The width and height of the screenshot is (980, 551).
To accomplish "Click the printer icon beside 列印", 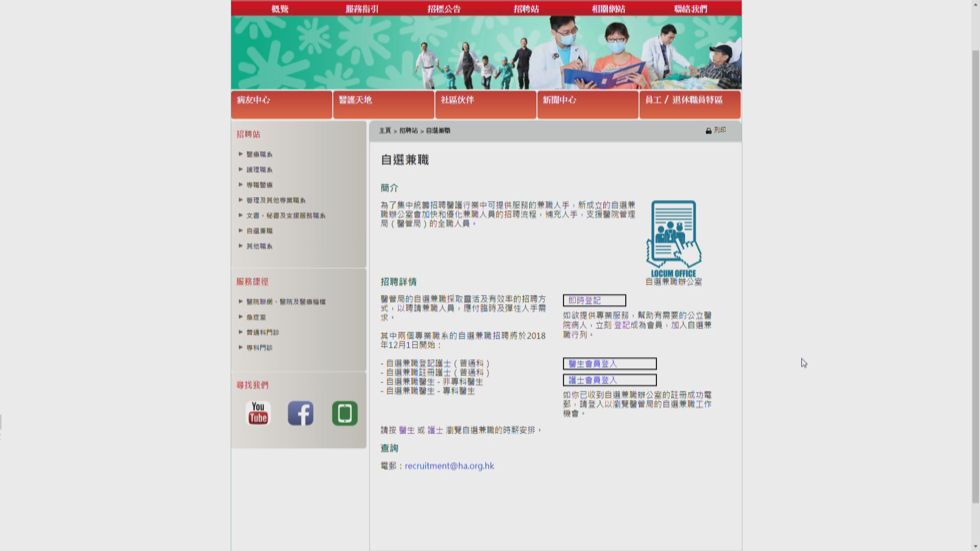I will pyautogui.click(x=708, y=131).
